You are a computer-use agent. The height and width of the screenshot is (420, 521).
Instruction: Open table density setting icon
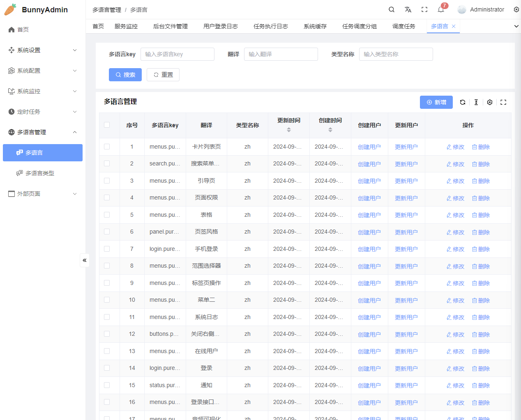point(476,102)
